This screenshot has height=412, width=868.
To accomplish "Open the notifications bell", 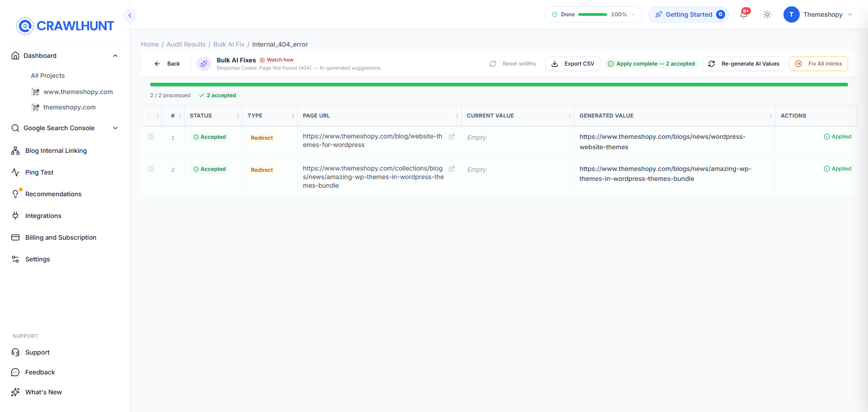I will click(x=744, y=14).
